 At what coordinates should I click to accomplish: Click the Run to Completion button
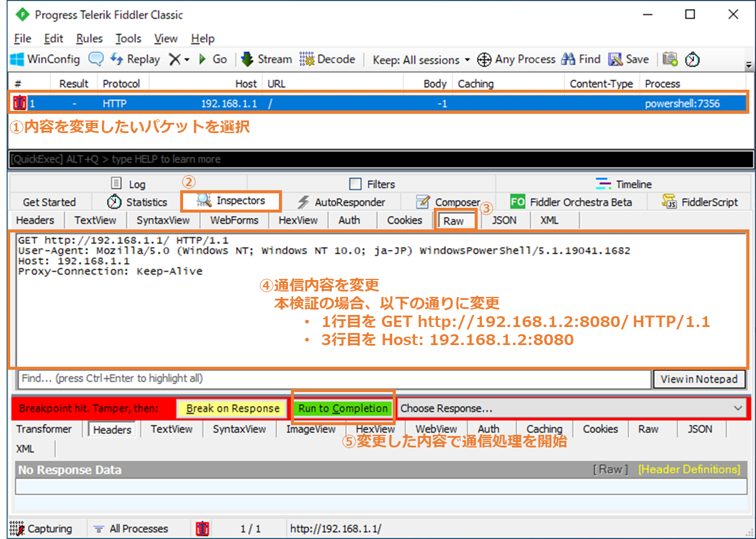point(343,408)
